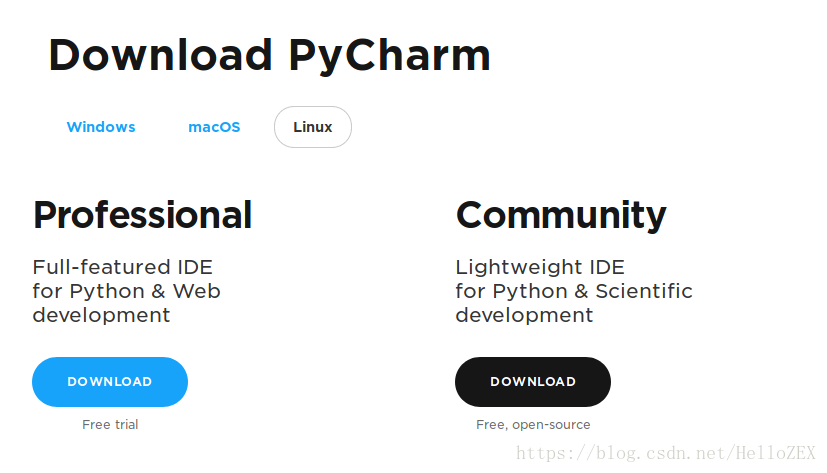
Task: Click the "for Python & Scientific" text
Action: coord(574,291)
